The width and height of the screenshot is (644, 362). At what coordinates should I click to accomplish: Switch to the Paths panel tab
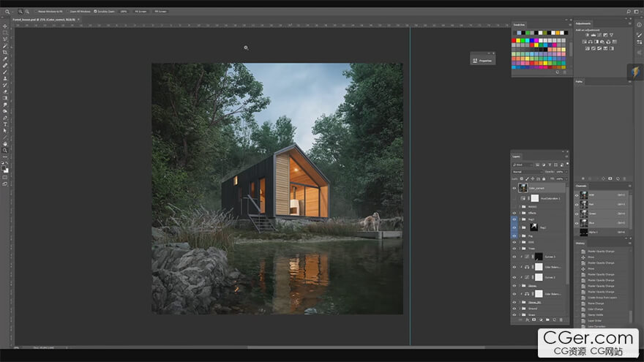coord(579,82)
